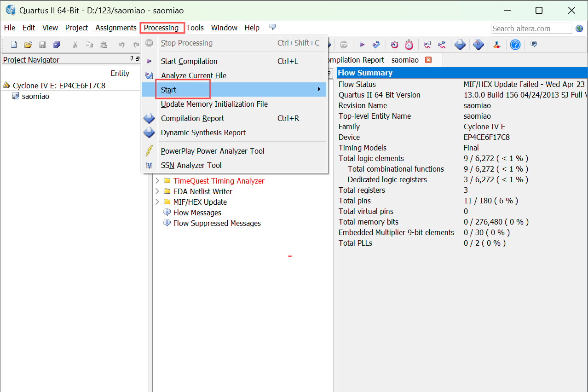Run RTL Simulation toolbar icon
This screenshot has height=392, width=588.
427,45
